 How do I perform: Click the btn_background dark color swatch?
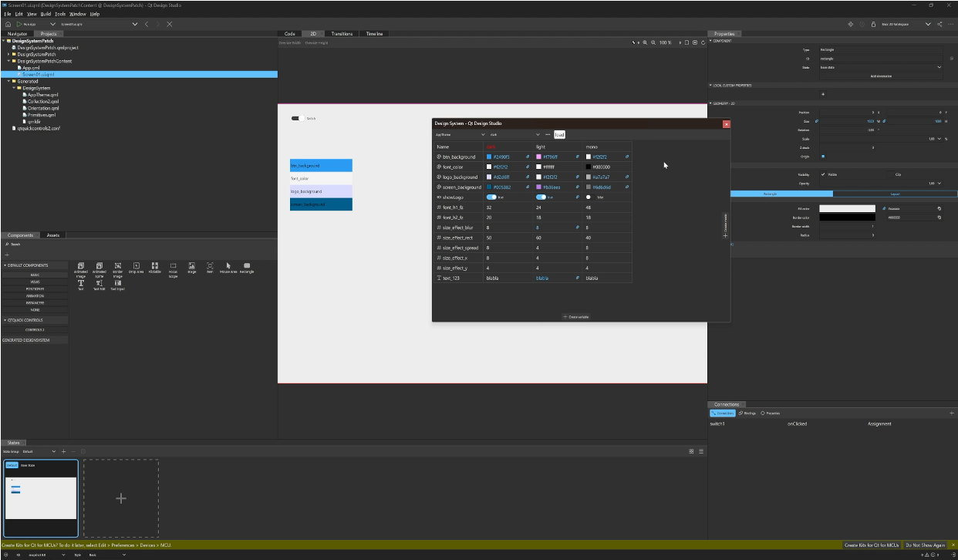489,157
